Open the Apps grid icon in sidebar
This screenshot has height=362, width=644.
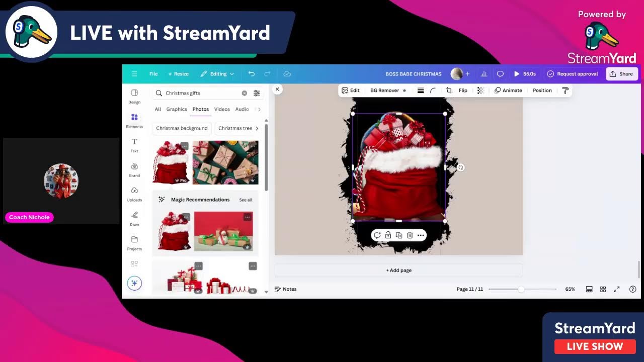(x=134, y=263)
